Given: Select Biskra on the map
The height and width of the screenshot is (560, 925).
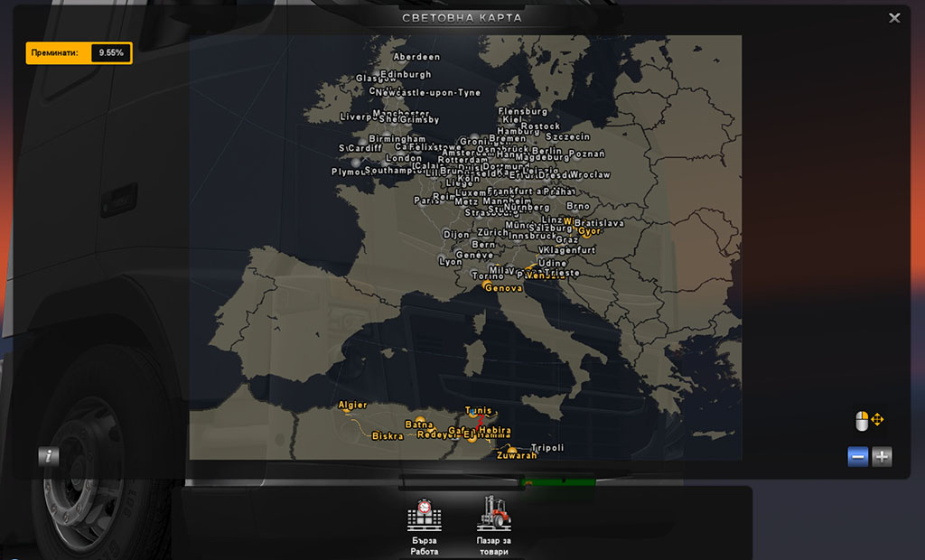Looking at the screenshot, I should click(x=388, y=436).
